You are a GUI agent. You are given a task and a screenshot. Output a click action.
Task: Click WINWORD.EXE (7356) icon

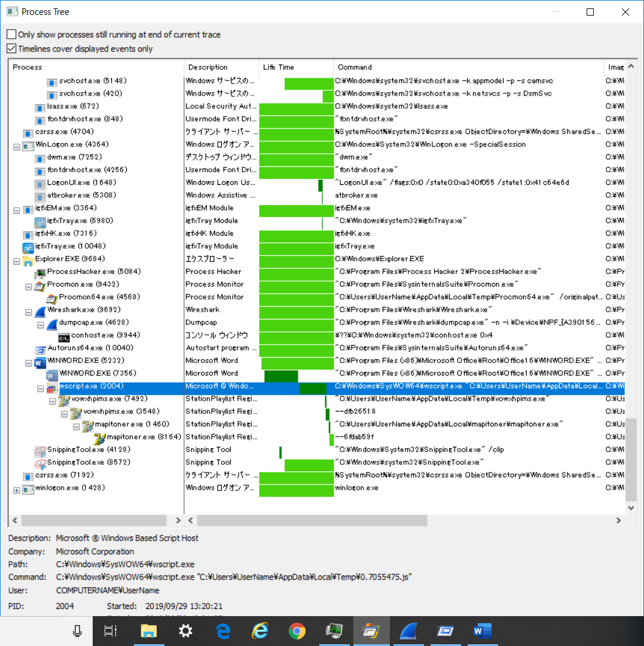(x=52, y=375)
